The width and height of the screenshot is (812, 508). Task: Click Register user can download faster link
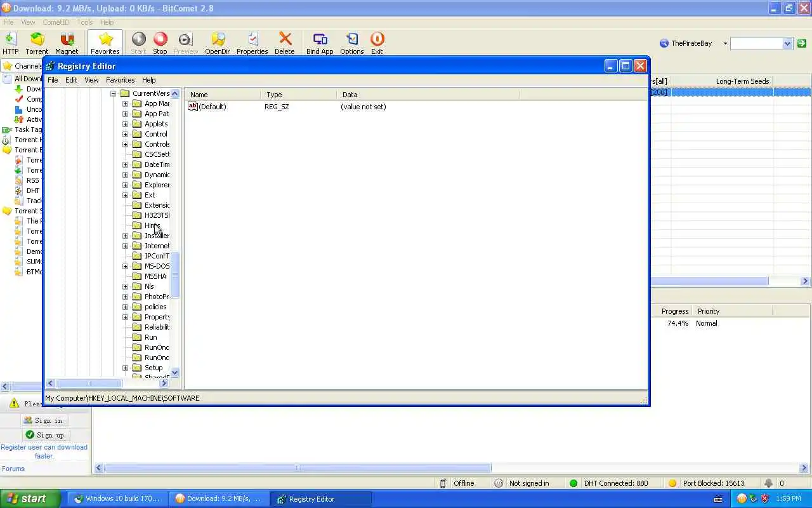pos(44,451)
